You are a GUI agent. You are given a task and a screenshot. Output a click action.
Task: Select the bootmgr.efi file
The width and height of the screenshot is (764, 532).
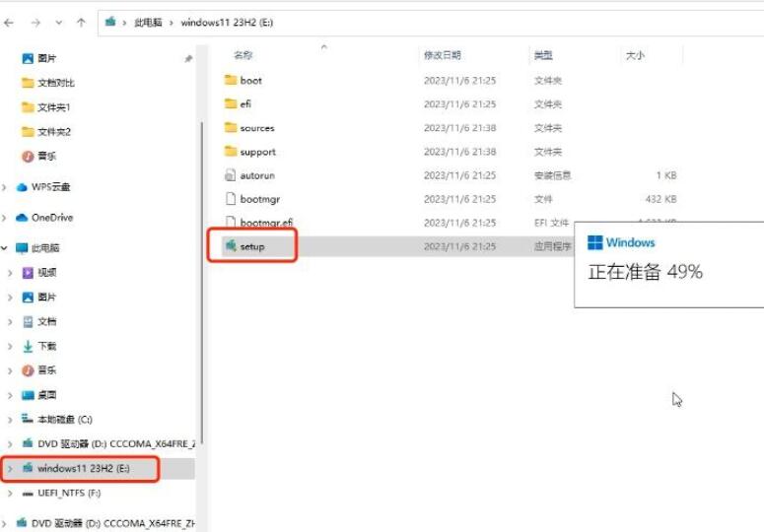click(266, 223)
